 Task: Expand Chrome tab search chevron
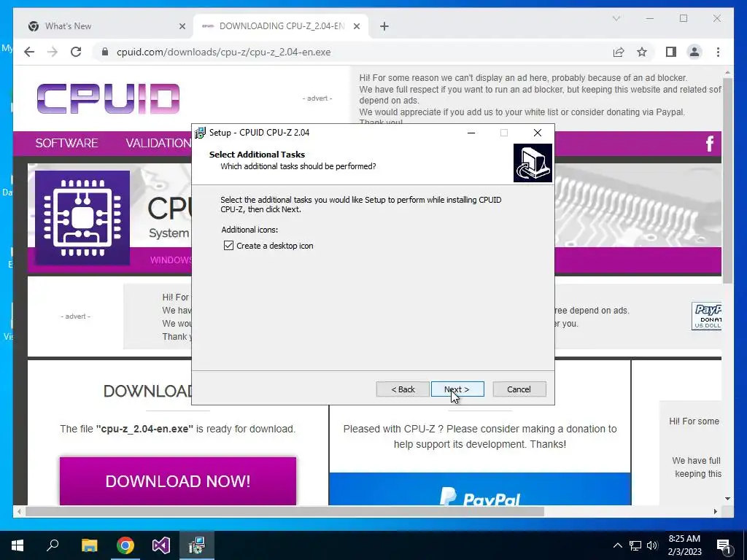pyautogui.click(x=616, y=18)
